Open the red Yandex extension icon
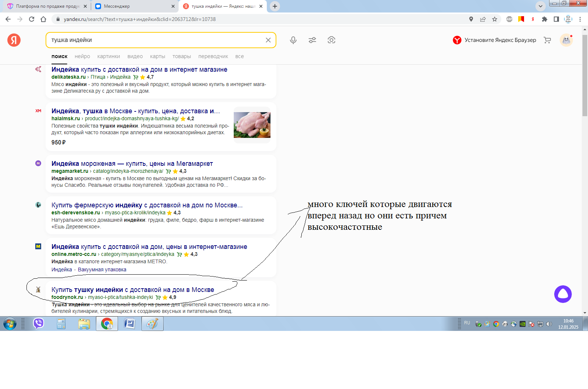 533,19
